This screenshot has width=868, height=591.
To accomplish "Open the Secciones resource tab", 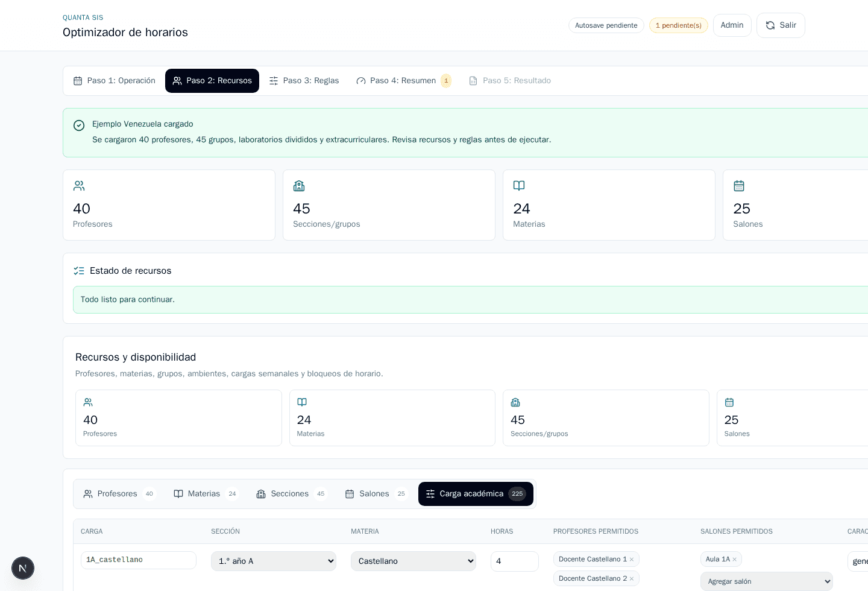I will click(292, 494).
